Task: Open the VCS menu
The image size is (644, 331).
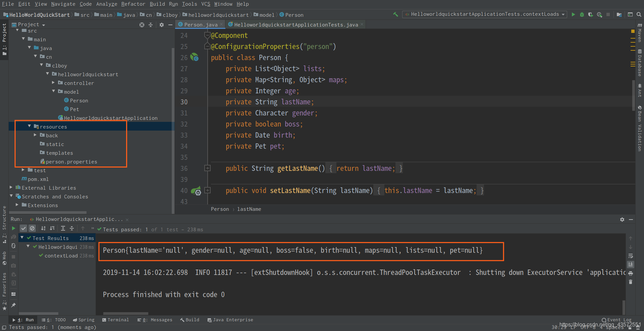Action: pyautogui.click(x=206, y=4)
